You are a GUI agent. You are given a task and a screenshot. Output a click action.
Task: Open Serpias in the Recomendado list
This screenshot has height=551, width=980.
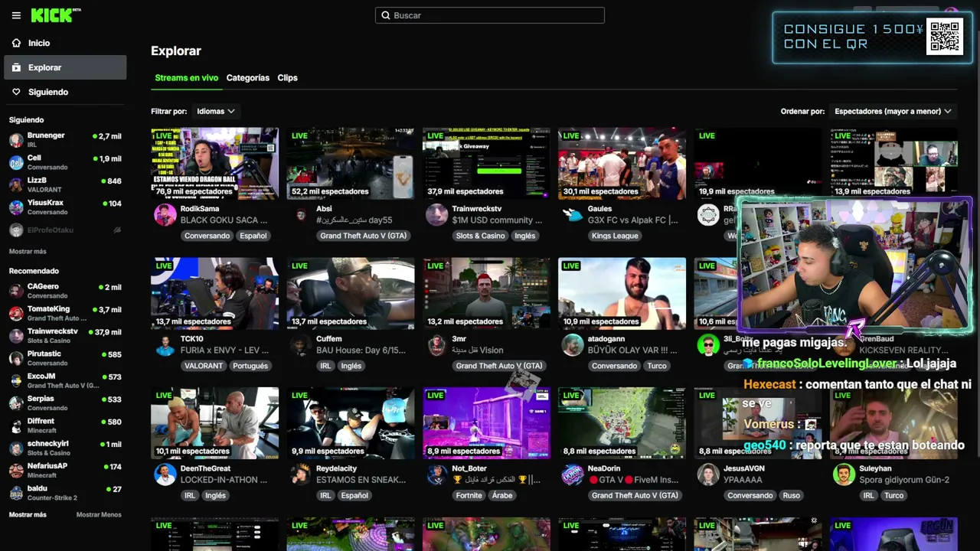65,403
